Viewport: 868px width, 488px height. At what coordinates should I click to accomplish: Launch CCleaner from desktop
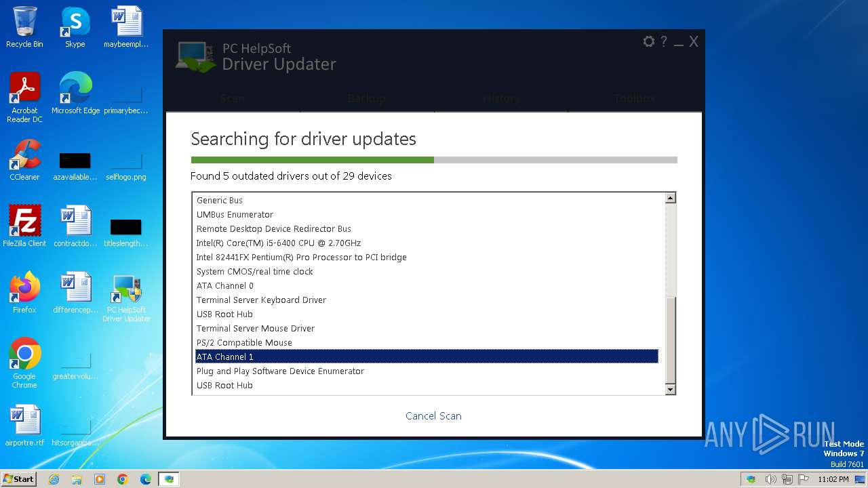click(x=24, y=160)
